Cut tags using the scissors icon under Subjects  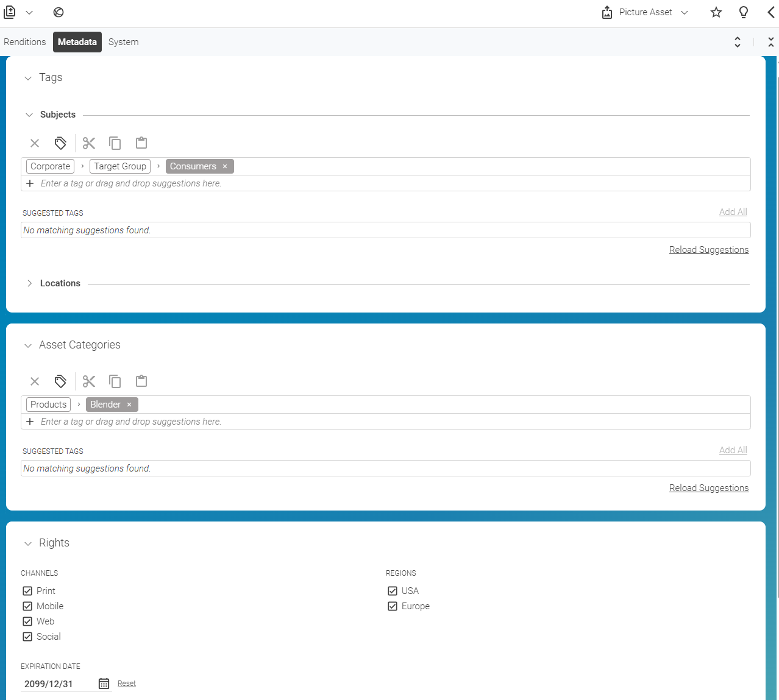[x=88, y=143]
